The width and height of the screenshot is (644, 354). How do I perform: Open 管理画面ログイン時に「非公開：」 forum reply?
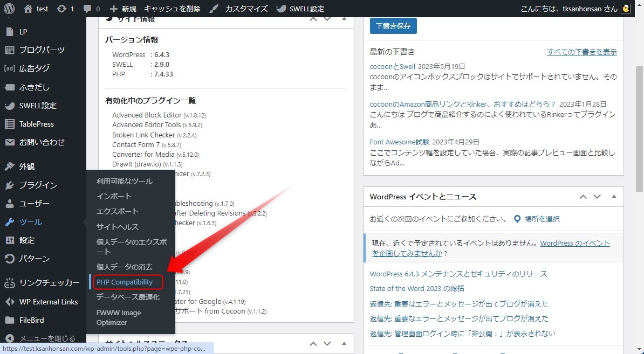click(462, 334)
